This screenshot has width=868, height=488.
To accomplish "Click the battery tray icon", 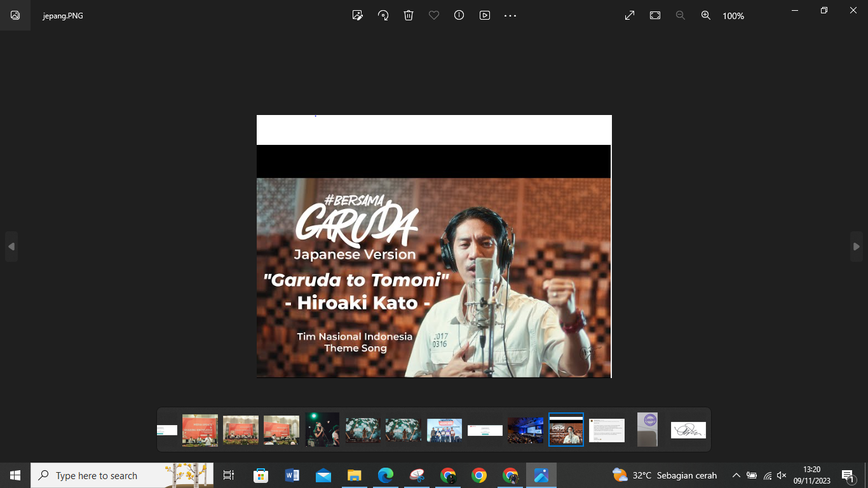I will (x=752, y=475).
